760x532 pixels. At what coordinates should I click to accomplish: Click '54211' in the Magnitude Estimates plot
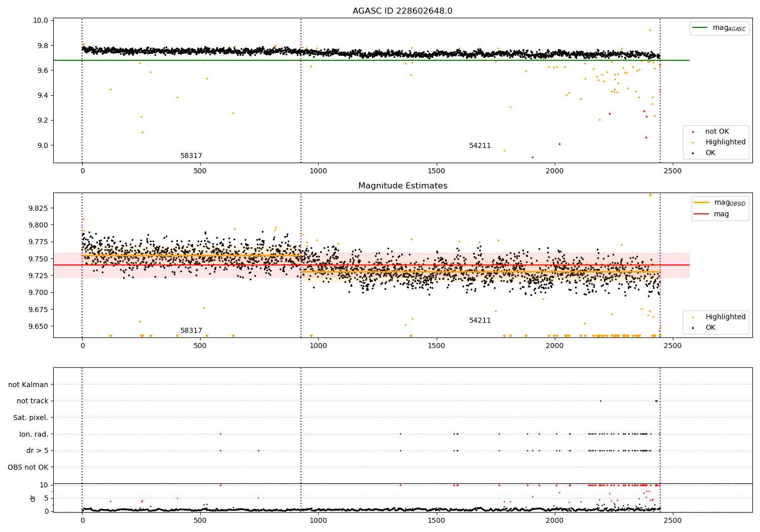pos(480,321)
